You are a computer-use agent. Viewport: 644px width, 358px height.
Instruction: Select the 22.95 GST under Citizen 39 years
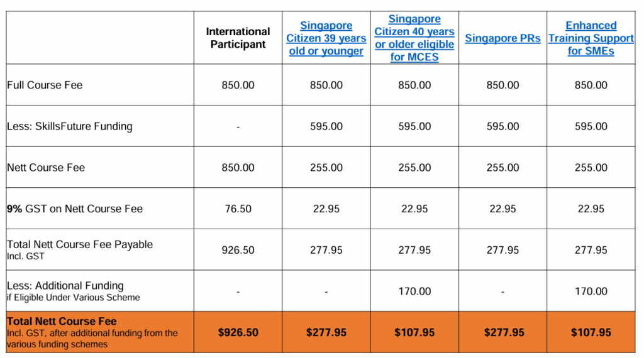[326, 209]
